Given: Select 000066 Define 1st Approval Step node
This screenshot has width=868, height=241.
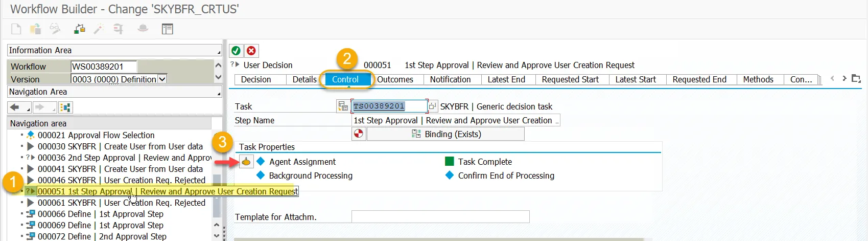Looking at the screenshot, I should coord(101,214).
